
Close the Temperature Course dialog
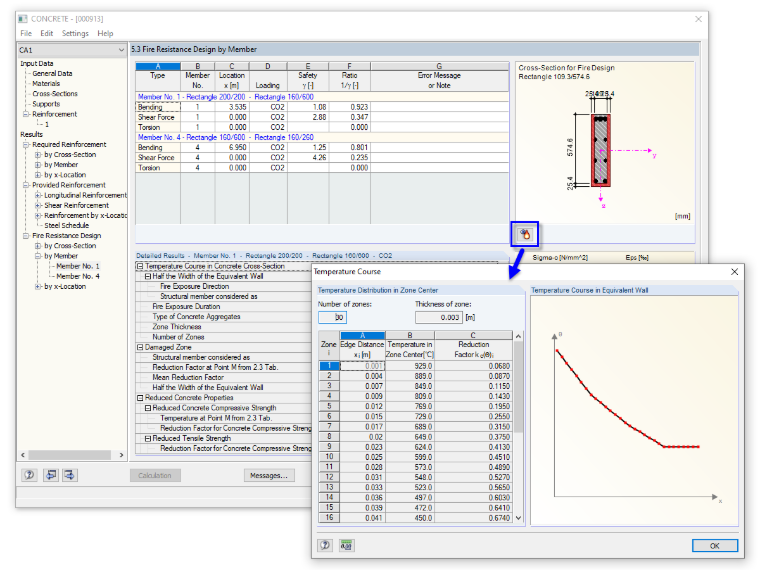pos(734,271)
